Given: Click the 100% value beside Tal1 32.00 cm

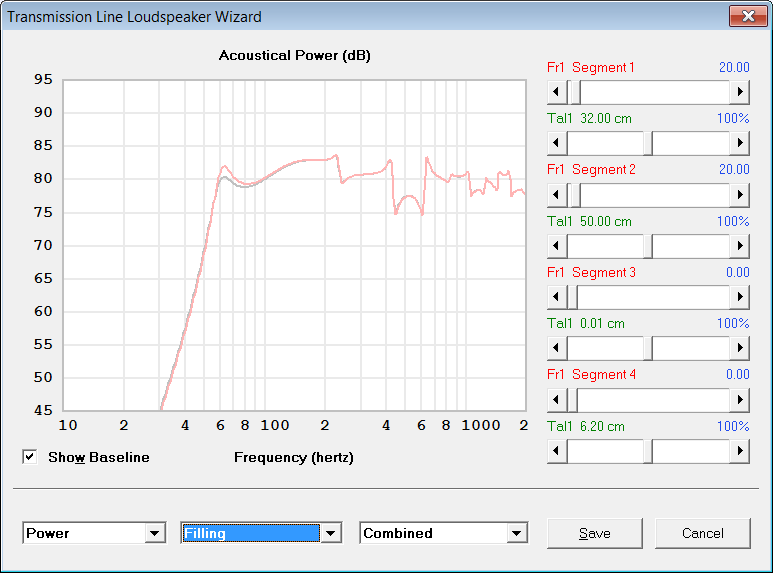Looking at the screenshot, I should (x=733, y=118).
